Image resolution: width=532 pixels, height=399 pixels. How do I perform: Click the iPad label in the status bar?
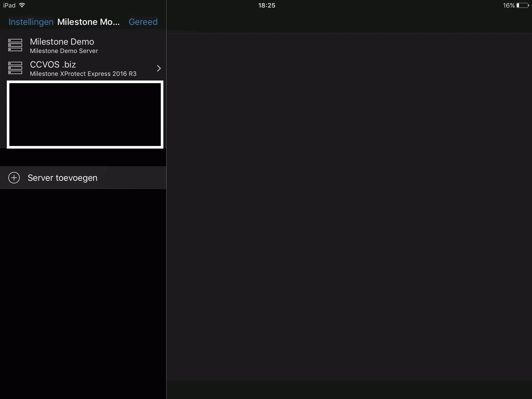coord(9,5)
